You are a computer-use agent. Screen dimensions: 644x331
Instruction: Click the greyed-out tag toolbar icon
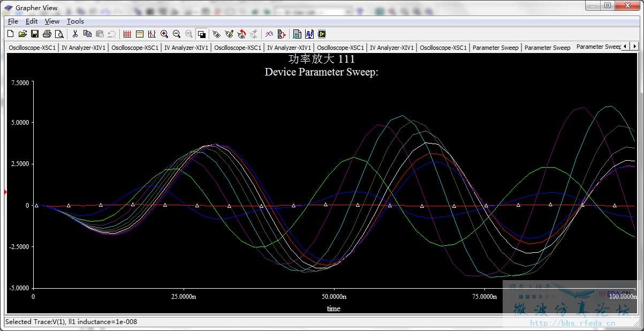coord(254,34)
